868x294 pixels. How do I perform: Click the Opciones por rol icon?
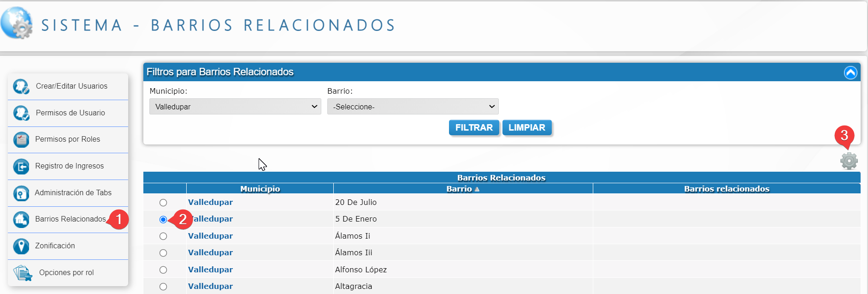tap(22, 273)
